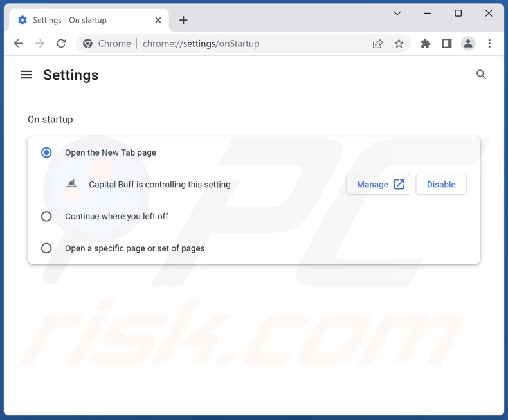Viewport: 508px width, 420px height.
Task: Select Continue where you left off
Action: [46, 217]
